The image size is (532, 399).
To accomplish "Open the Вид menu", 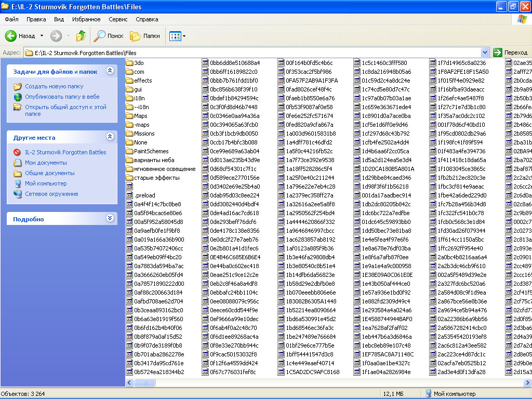I will 59,19.
